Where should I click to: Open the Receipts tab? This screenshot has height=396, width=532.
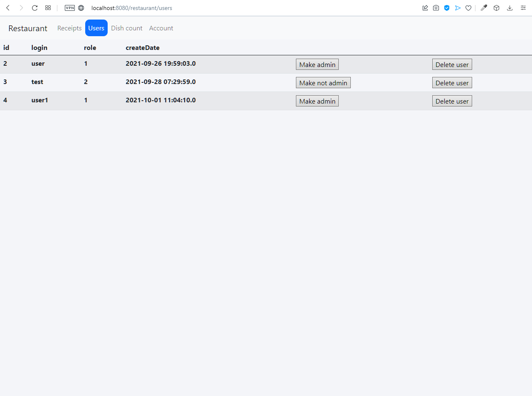click(69, 28)
